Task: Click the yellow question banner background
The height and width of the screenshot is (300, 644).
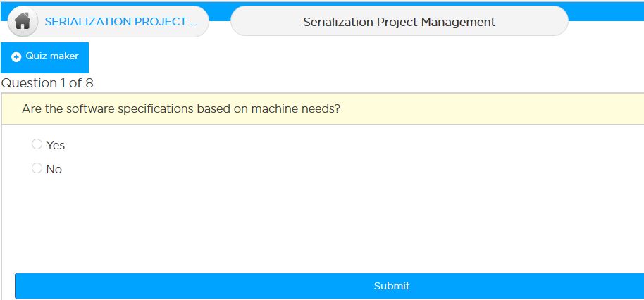Action: (x=493, y=108)
